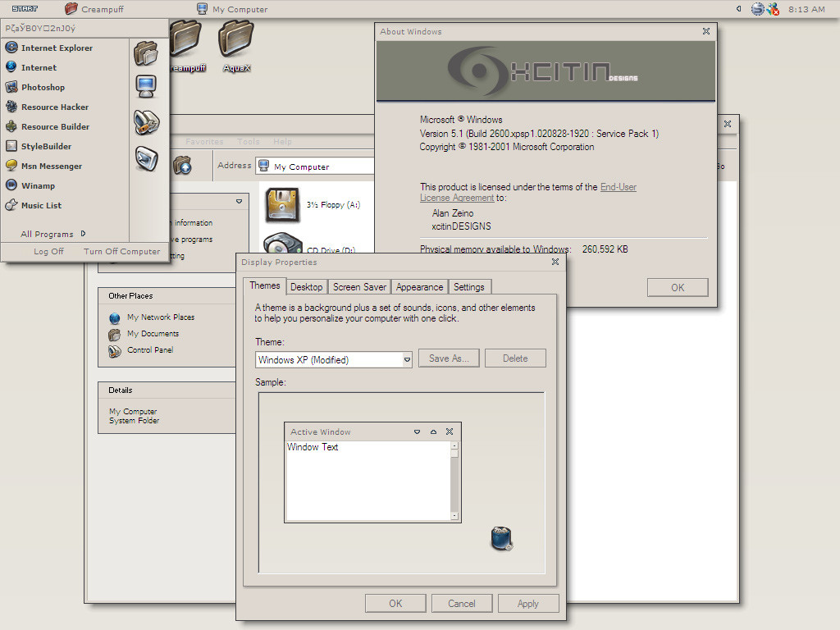This screenshot has height=630, width=840.
Task: Open My Network Places in Other Places
Action: point(152,317)
